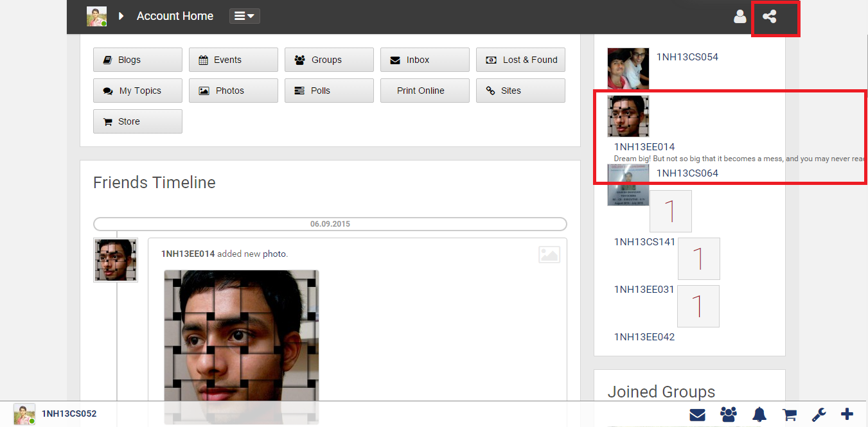Expand the hamburger menu dropdown

244,16
